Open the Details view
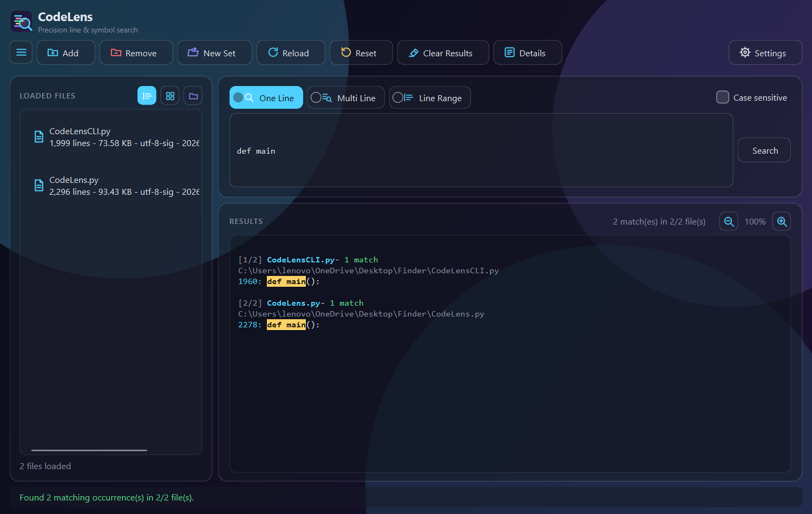This screenshot has width=812, height=514. tap(528, 52)
